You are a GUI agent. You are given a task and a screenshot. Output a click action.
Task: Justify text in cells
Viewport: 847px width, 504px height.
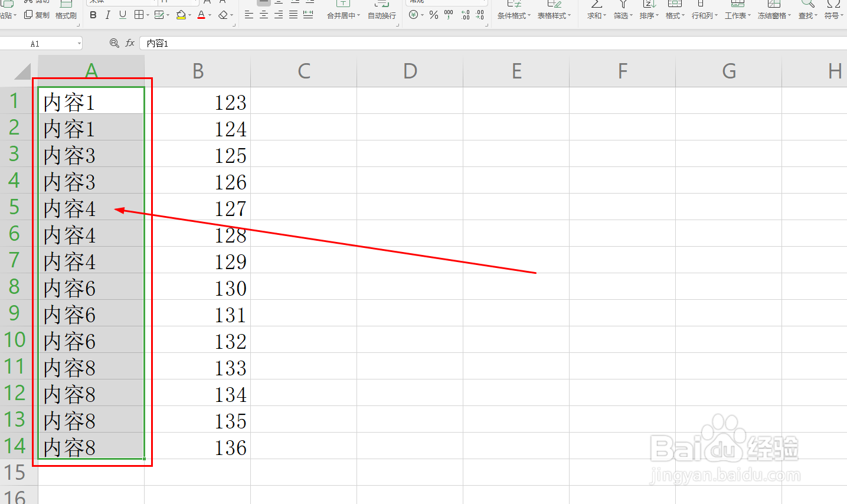coord(293,15)
